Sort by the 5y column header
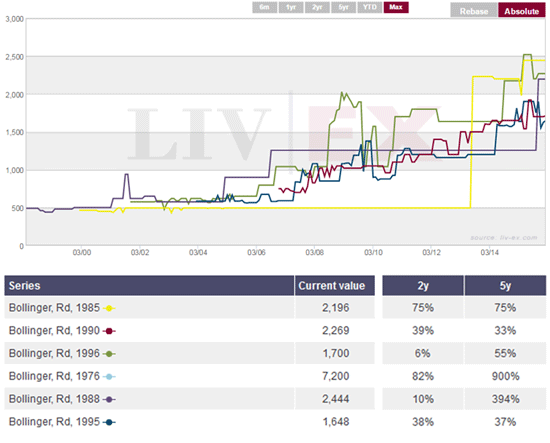Screen dimensions: 550x443 click(x=505, y=286)
